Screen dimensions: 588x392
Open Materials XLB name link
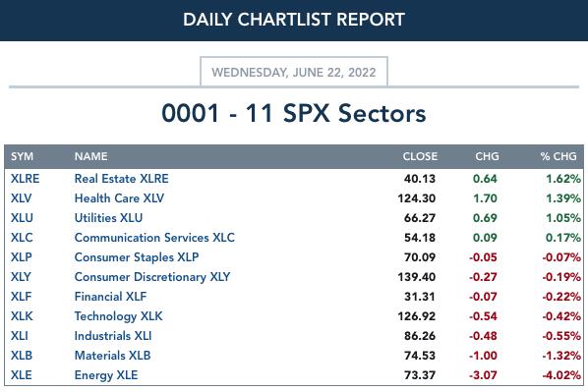coord(112,356)
